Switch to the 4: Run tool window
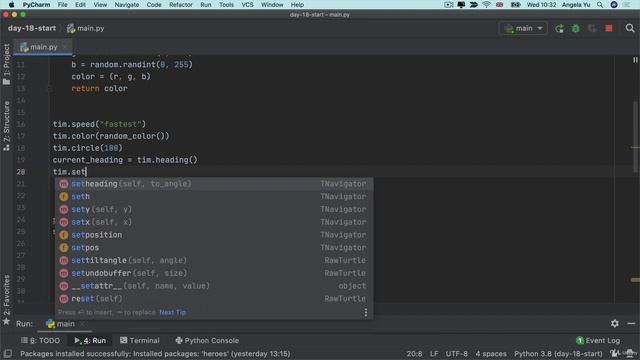Screen dimensions: 640x360 coord(90,340)
